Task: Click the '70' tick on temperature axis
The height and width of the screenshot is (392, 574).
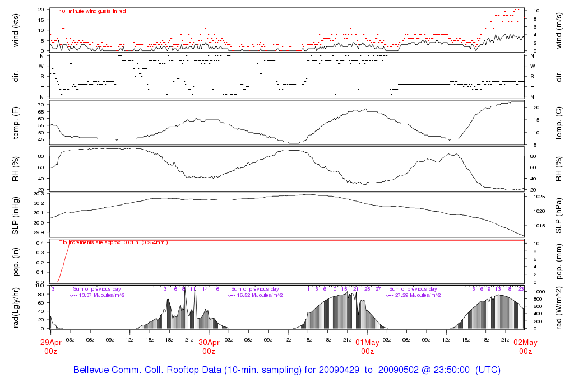Action: (x=41, y=105)
